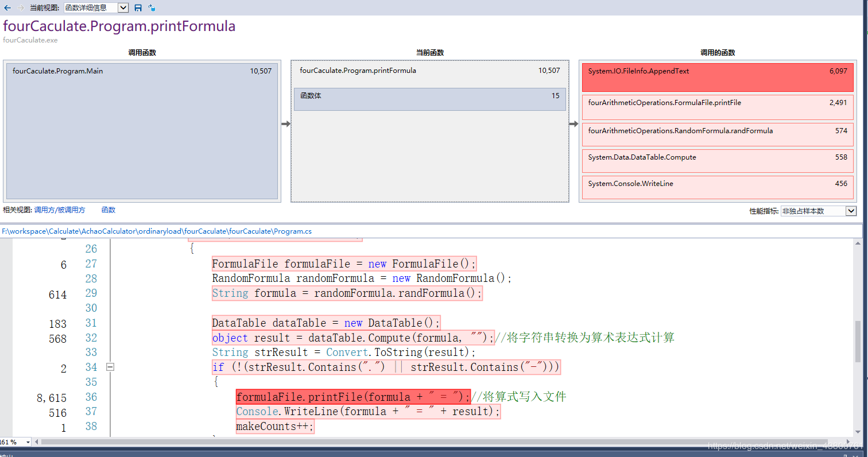Click the 调用的函数 column header
Image resolution: width=868 pixels, height=457 pixels.
coord(718,53)
